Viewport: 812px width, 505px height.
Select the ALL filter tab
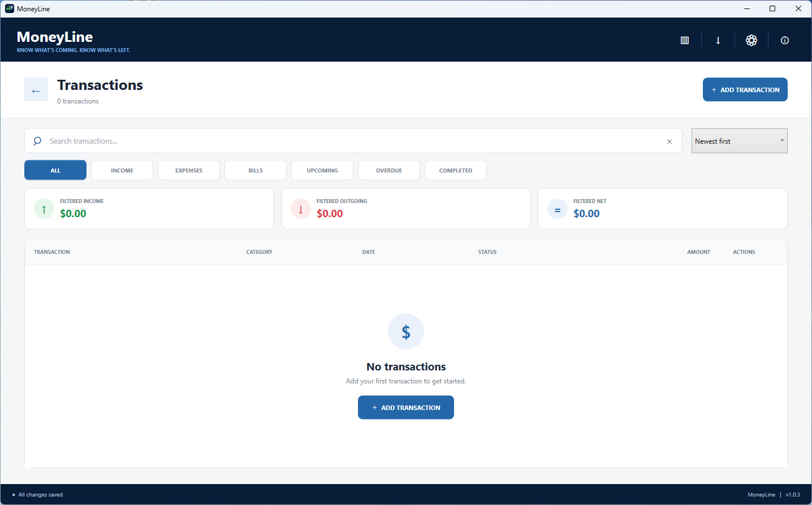[55, 170]
